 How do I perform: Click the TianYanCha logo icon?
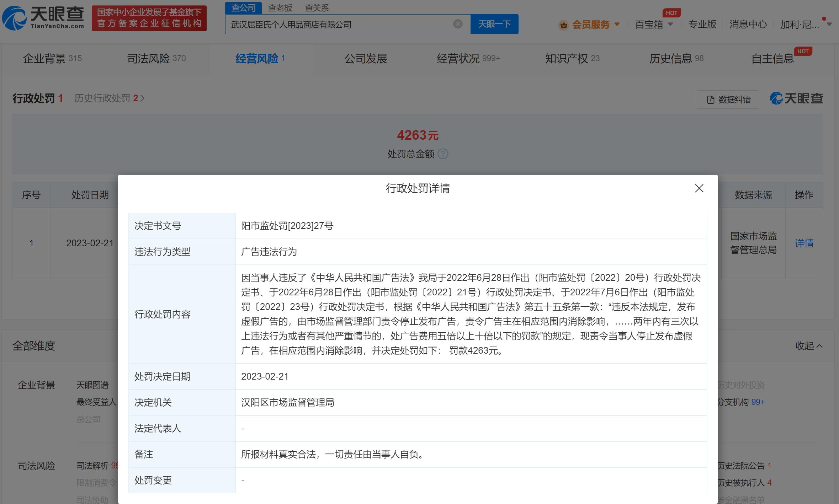pos(14,18)
